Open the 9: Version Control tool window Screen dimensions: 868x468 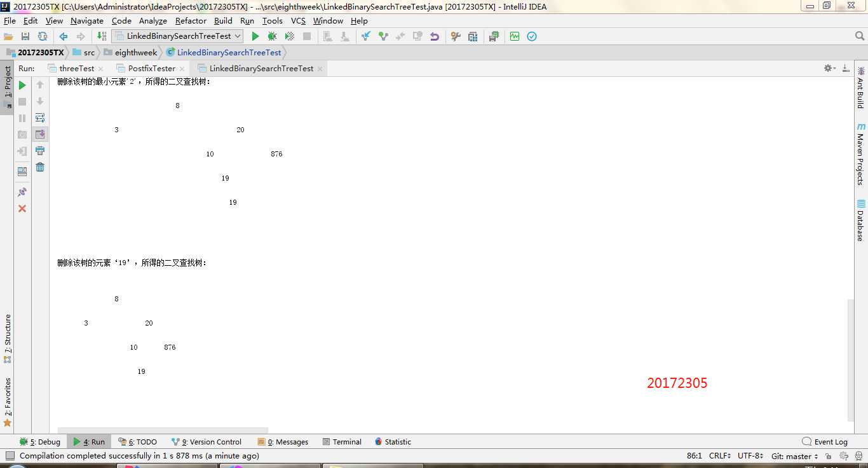(x=207, y=442)
